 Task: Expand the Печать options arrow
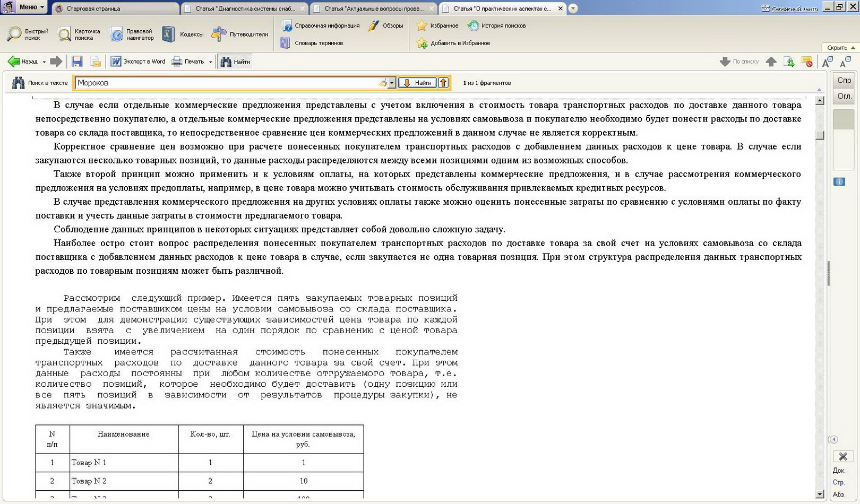pos(211,62)
